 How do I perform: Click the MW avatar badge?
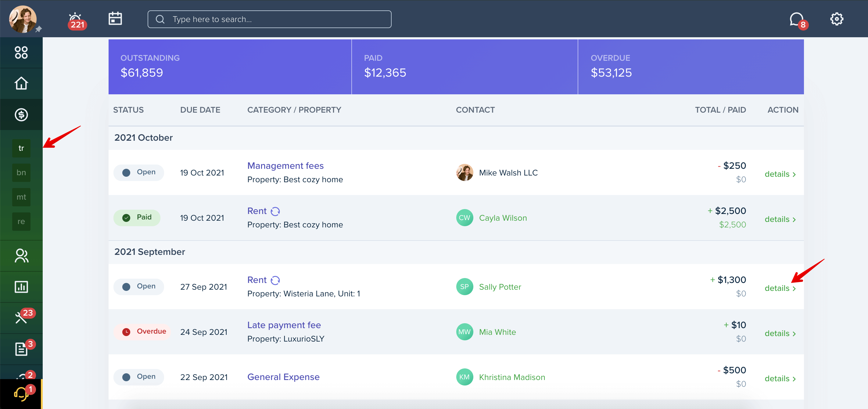[x=465, y=332]
